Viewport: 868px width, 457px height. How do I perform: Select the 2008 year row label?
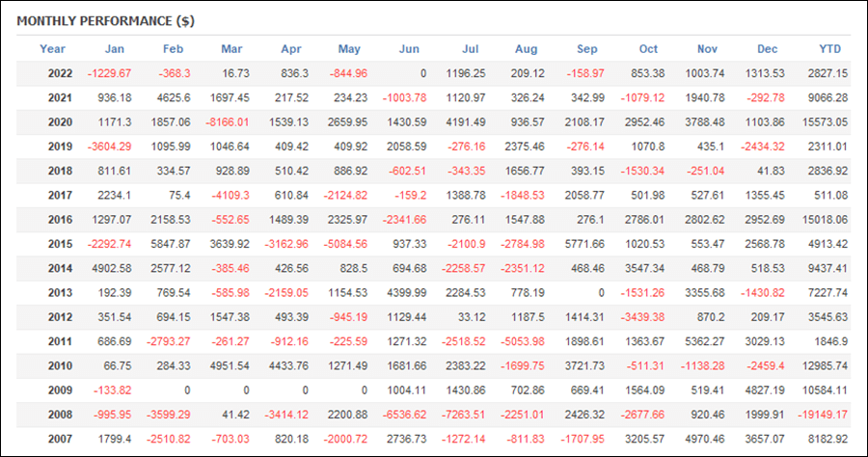point(60,415)
